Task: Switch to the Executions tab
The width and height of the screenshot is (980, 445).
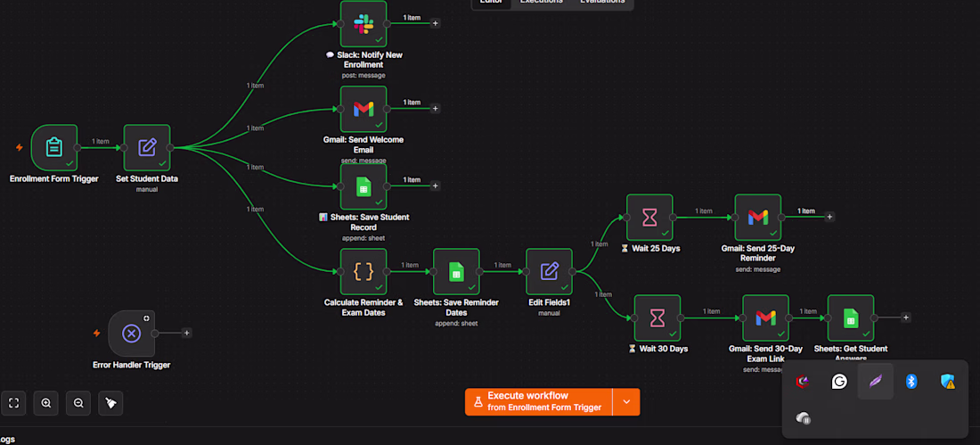Action: (542, 3)
